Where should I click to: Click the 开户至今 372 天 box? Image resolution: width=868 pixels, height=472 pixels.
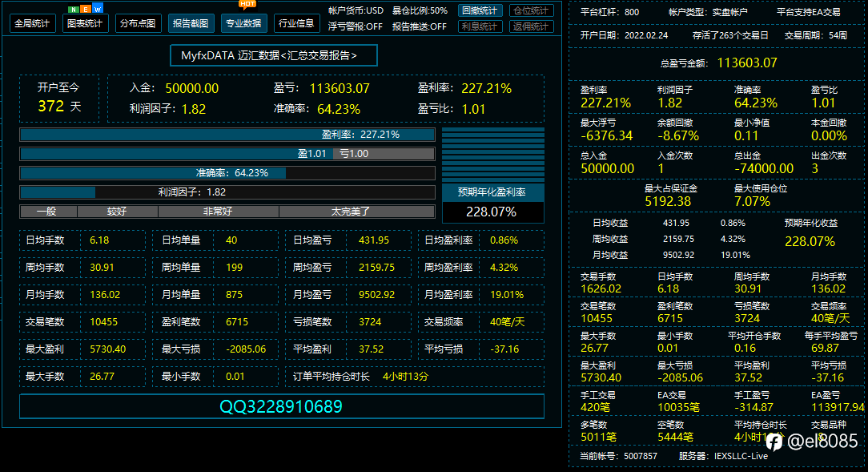click(x=59, y=98)
